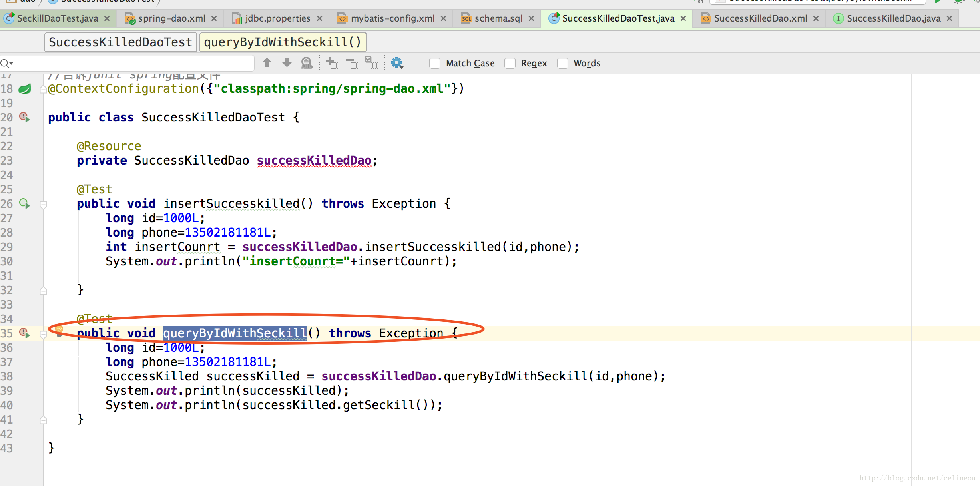Click the Find All occurrences icon
Image resolution: width=980 pixels, height=486 pixels.
(307, 63)
